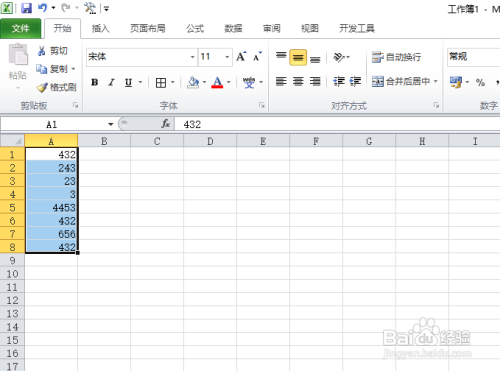Viewport: 500px width, 371px height.
Task: Click the Copy (复制) icon
Action: (42, 69)
